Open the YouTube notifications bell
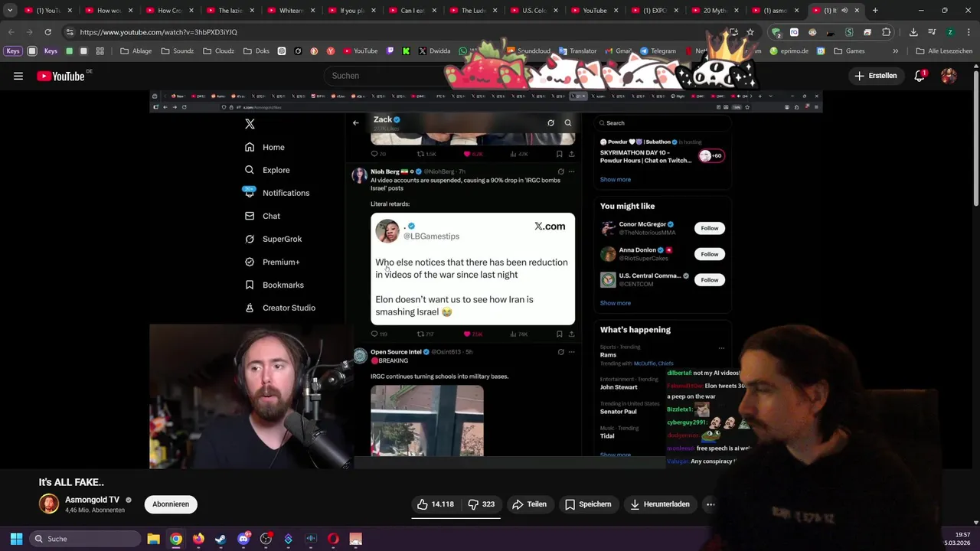This screenshot has width=980, height=551. [x=920, y=76]
